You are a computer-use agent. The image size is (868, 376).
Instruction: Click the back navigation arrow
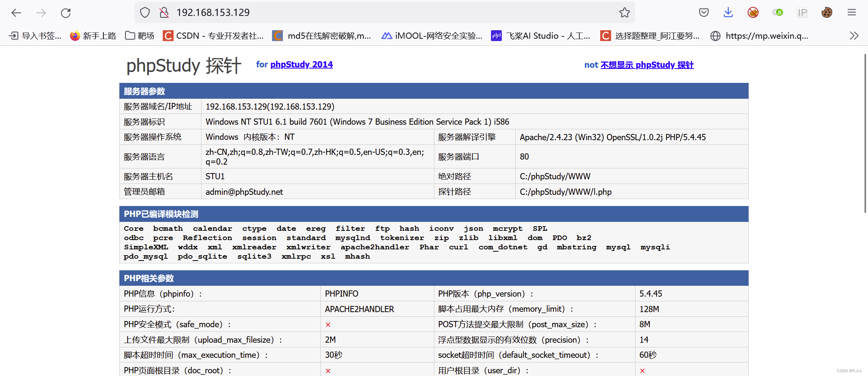(x=16, y=12)
